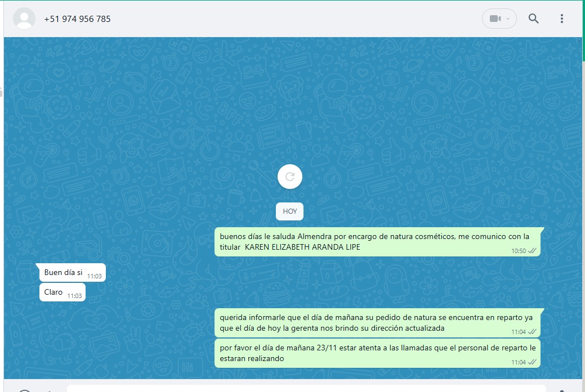Click the 10:50 timestamp on the first sent message
Viewport: 585px width, 392px height.
tap(518, 251)
